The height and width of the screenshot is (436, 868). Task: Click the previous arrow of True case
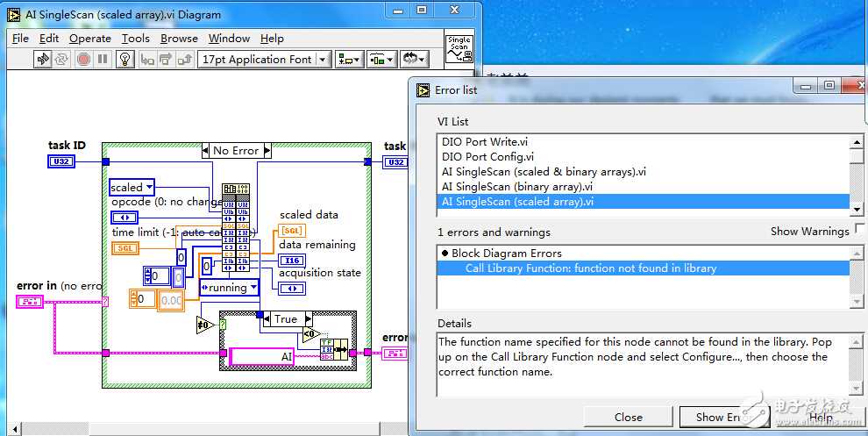267,319
